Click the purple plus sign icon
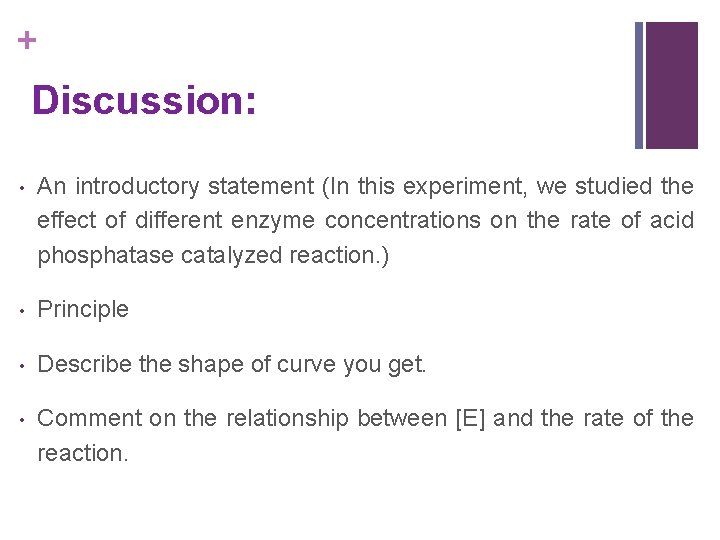Viewport: 720px width, 540px height. point(27,40)
